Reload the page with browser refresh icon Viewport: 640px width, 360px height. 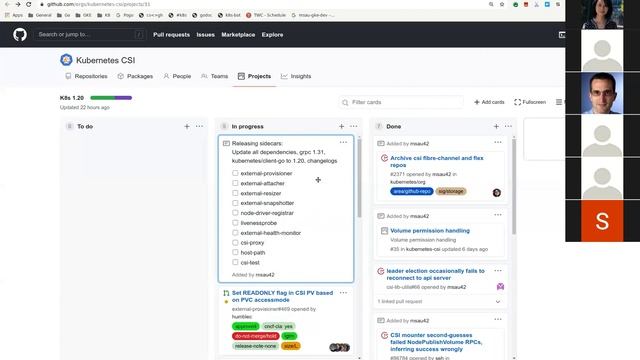point(29,4)
